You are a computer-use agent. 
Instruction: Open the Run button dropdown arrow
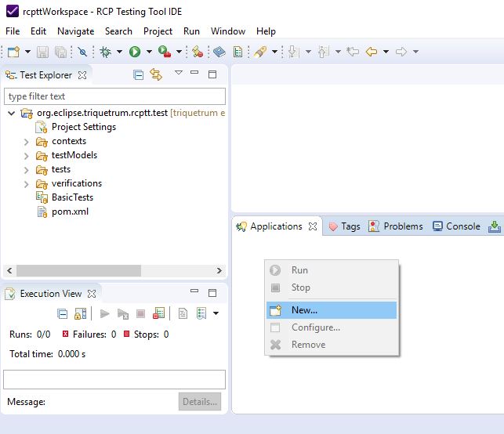[148, 52]
